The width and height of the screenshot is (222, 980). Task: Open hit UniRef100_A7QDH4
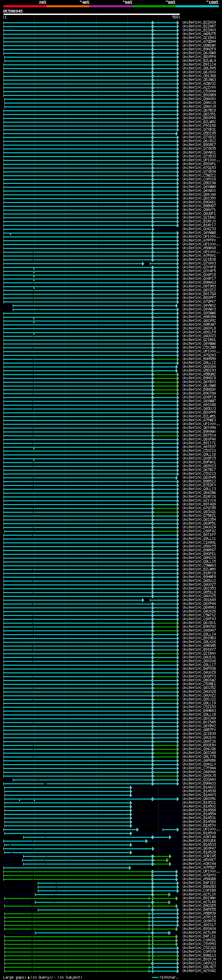[199, 41]
